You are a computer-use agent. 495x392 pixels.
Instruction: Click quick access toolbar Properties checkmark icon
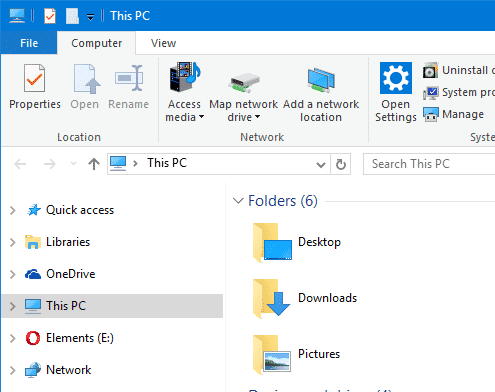tap(50, 16)
